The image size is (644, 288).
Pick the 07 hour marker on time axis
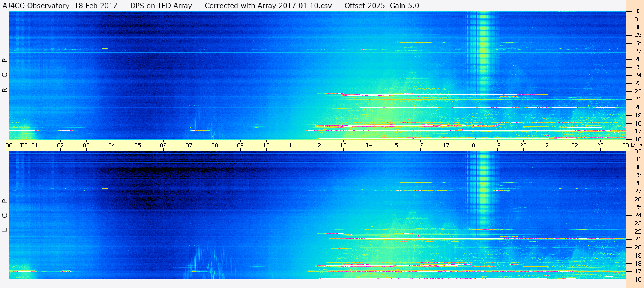pos(189,145)
